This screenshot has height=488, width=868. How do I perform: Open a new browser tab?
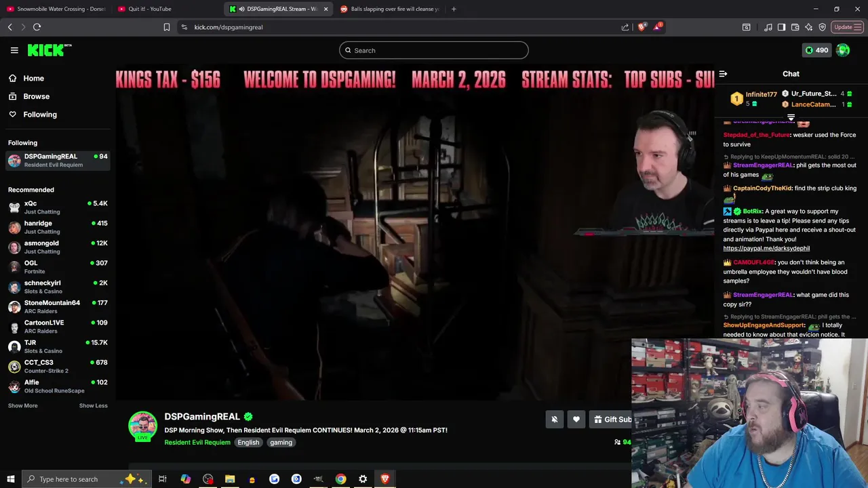coord(454,9)
